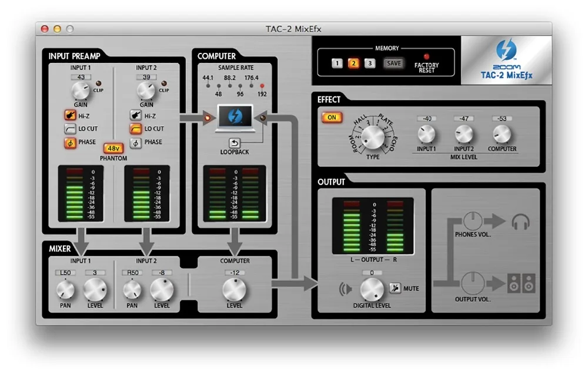This screenshot has height=375, width=588.
Task: Toggle Input 1 LO CUT filter
Action: click(x=70, y=129)
